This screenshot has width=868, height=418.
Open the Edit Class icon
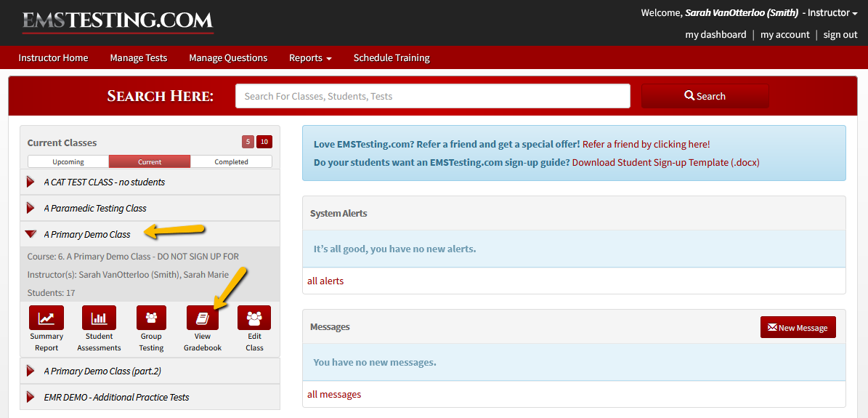pos(254,318)
